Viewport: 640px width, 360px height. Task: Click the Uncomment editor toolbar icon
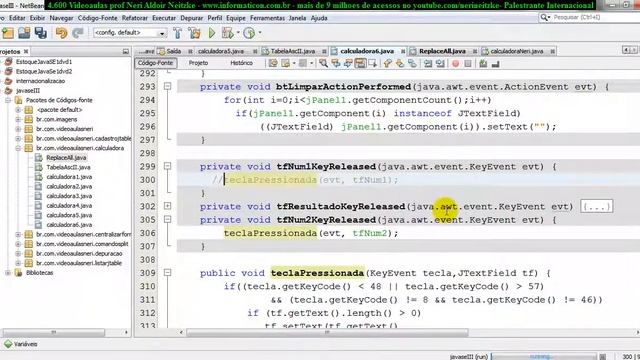click(x=496, y=63)
